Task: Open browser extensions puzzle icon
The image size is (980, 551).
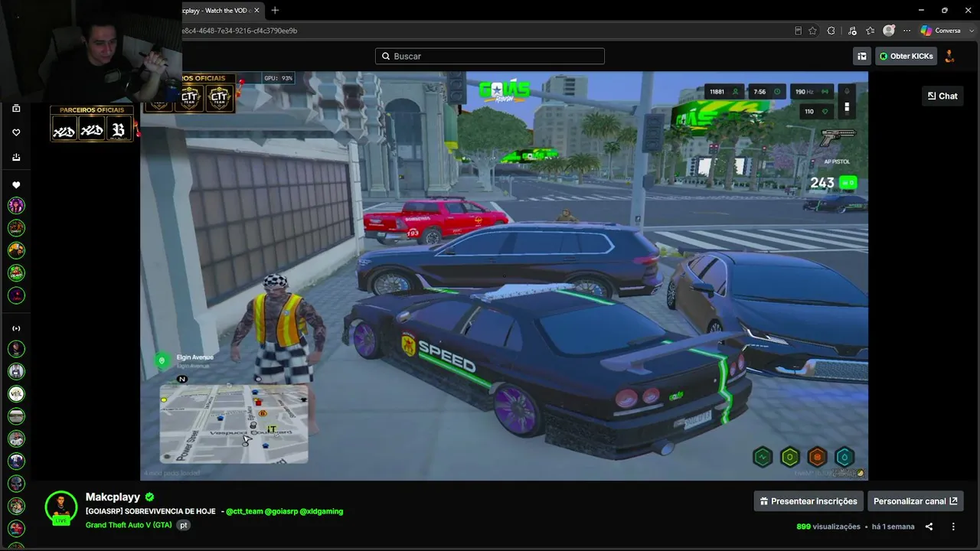Action: 831,31
